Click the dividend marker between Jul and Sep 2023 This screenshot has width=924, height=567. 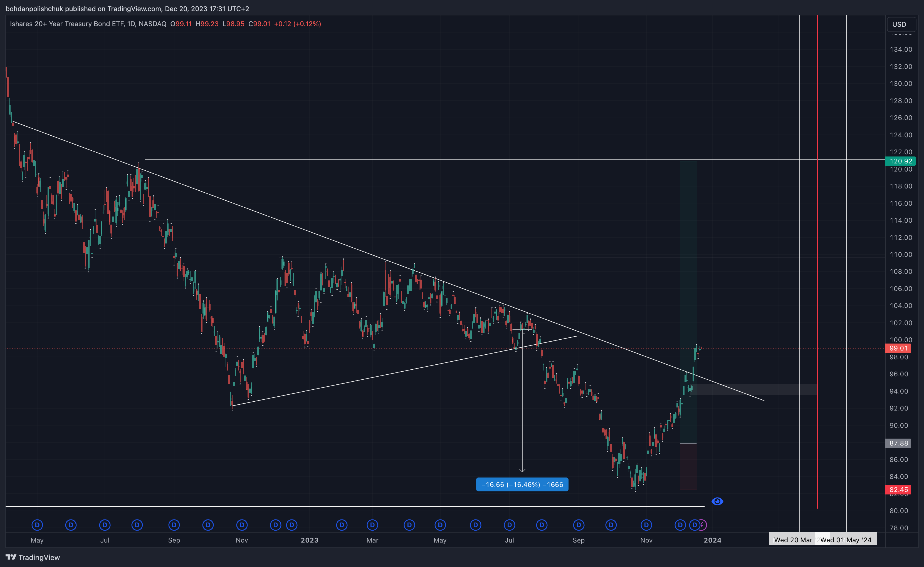pyautogui.click(x=542, y=525)
